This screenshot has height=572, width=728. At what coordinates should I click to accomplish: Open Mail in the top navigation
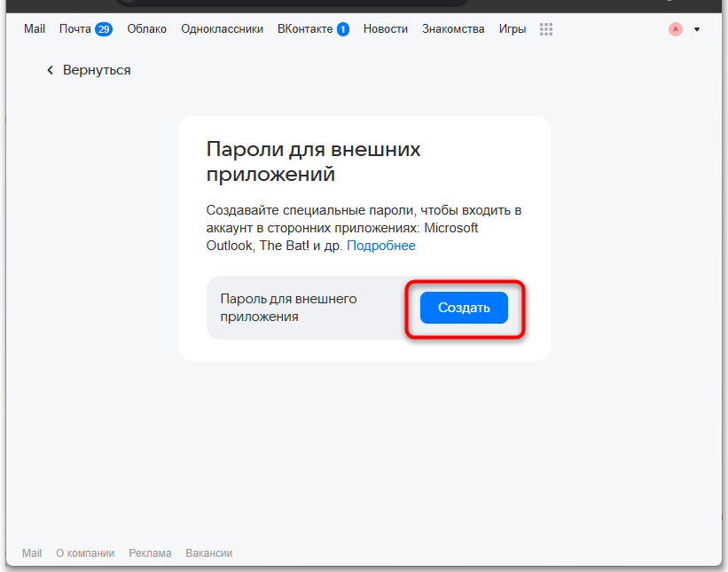35,28
